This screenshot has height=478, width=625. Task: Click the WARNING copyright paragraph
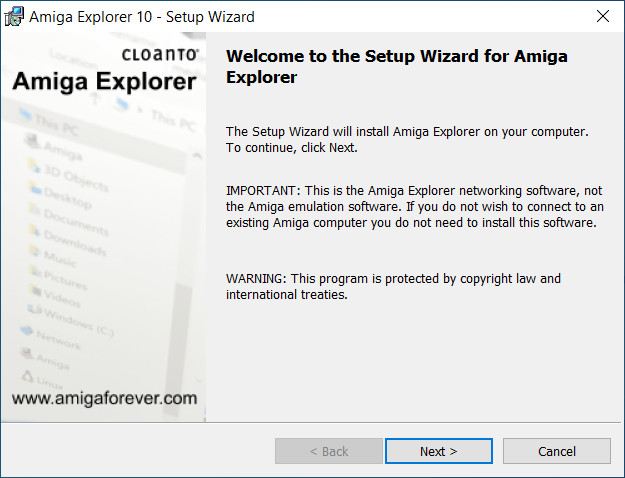[393, 286]
